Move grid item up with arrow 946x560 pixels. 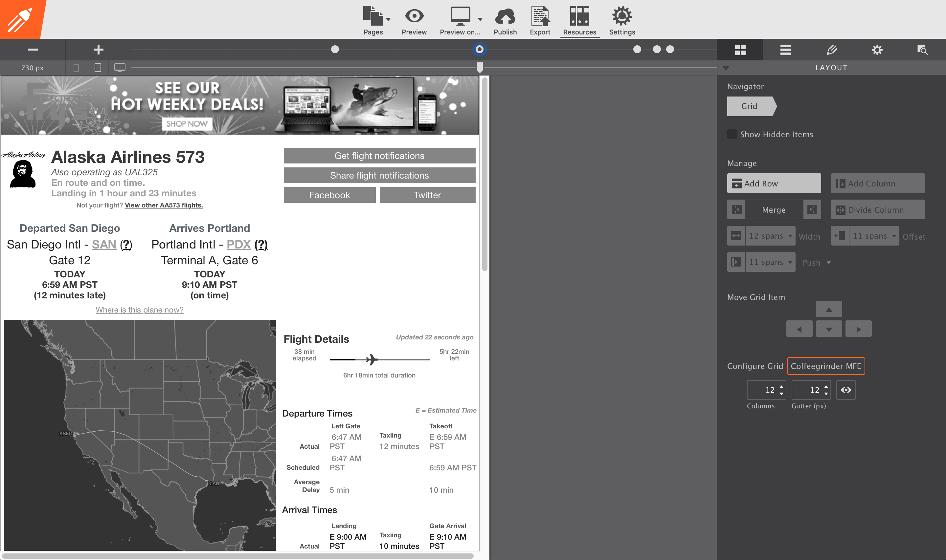pos(829,310)
